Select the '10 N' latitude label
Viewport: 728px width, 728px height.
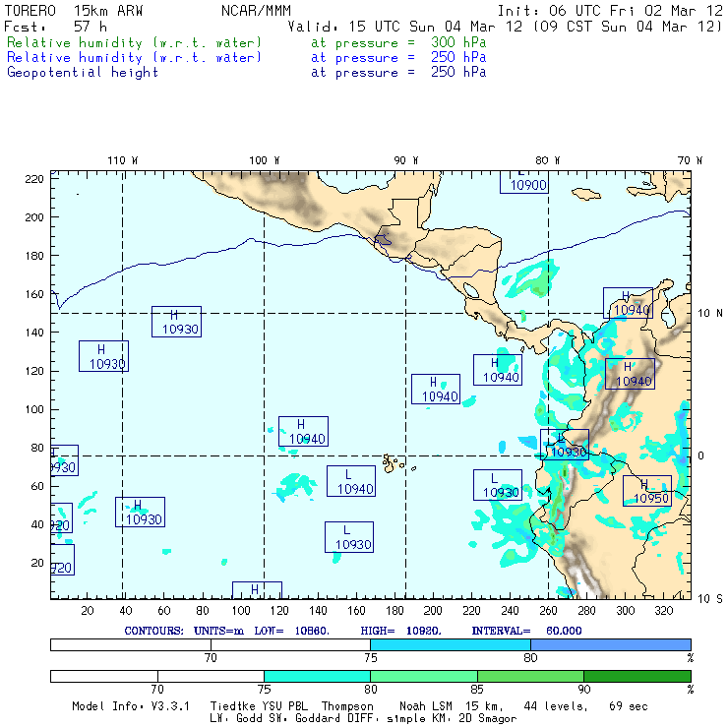click(710, 314)
